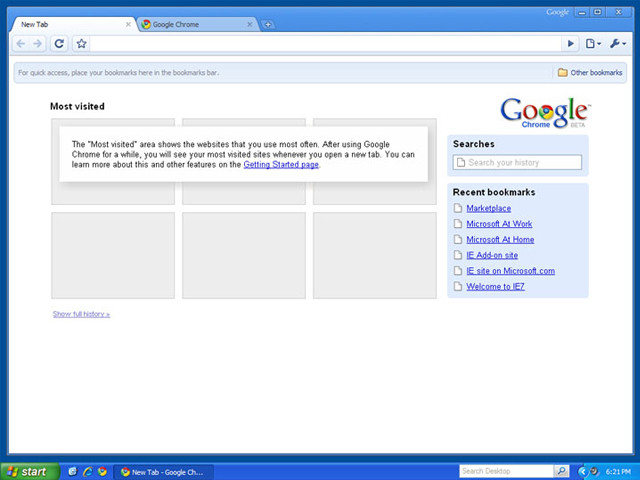This screenshot has height=480, width=640.
Task: Click page icon beside Welcome to IE7
Action: [x=458, y=287]
